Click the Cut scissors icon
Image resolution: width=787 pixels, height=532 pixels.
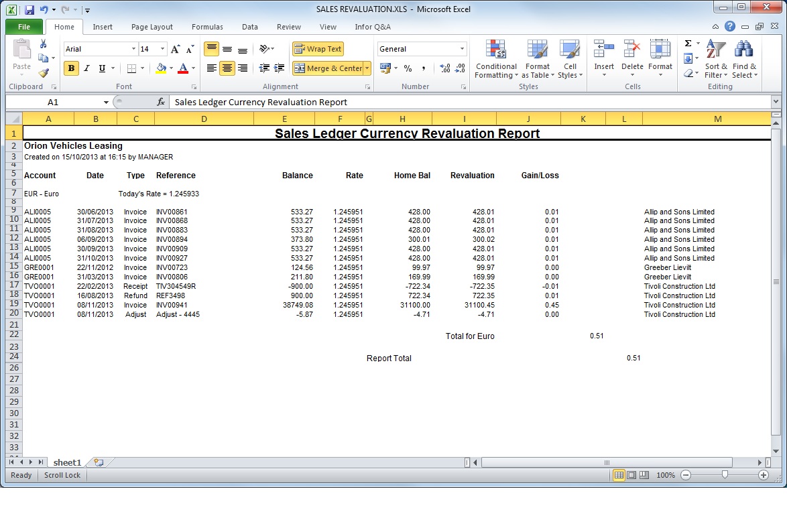coord(43,44)
